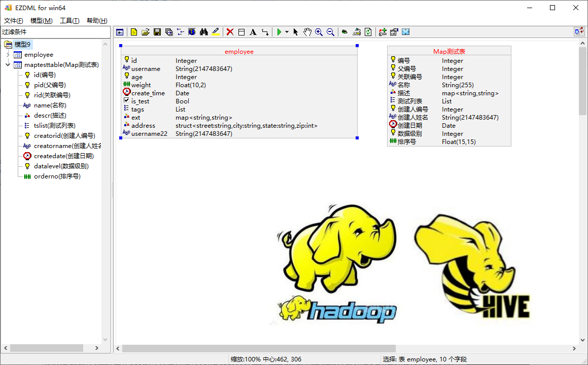Toggle the left panel collapse icon
This screenshot has height=365, width=588.
coord(120,32)
